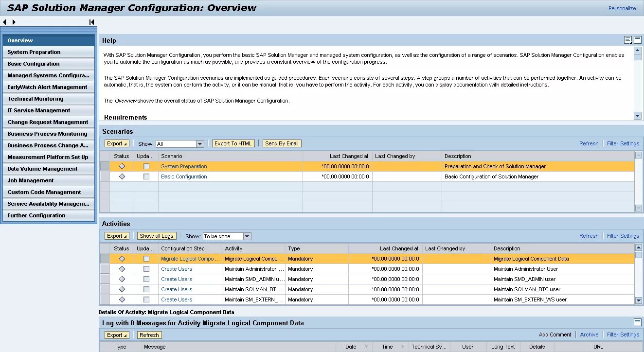The image size is (644, 352).
Task: Click the Show all Logs button
Action: (156, 236)
